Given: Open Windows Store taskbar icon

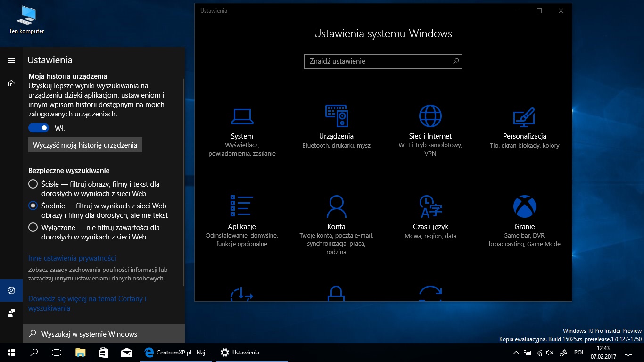Looking at the screenshot, I should click(x=103, y=352).
